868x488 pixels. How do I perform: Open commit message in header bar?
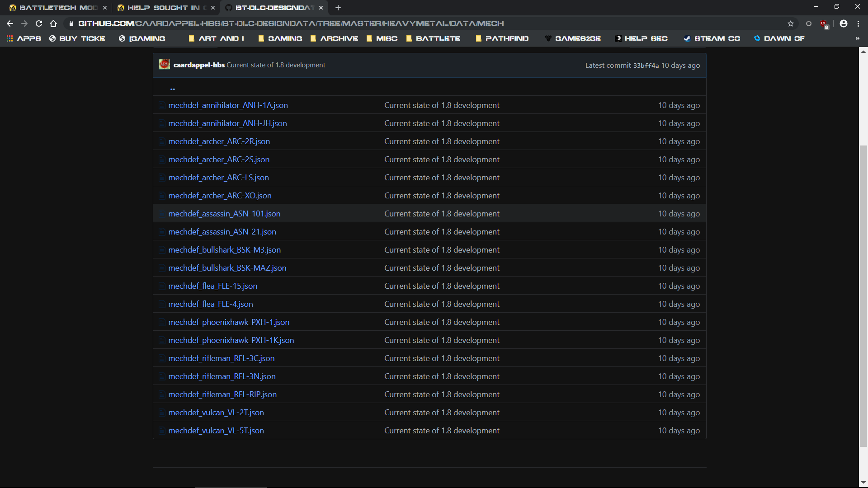click(276, 65)
